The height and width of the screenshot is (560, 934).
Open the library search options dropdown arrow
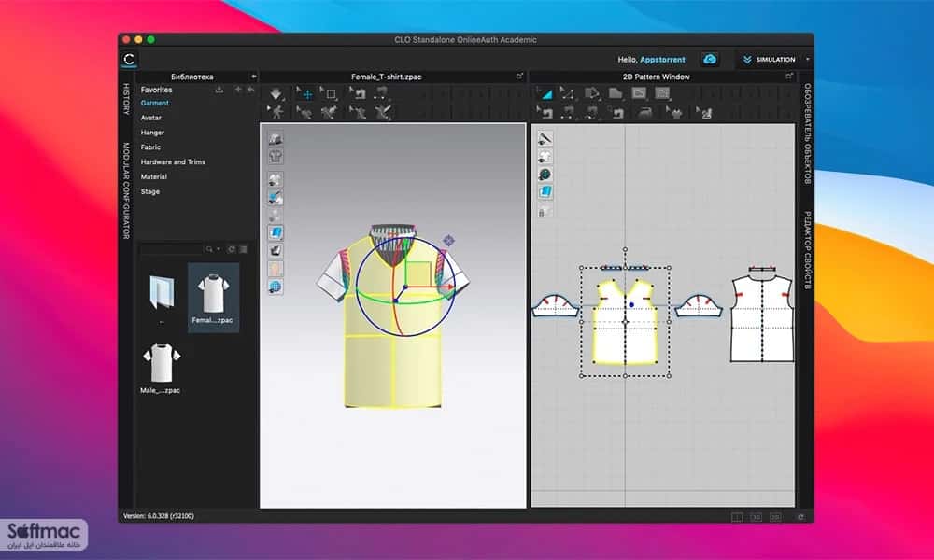point(219,249)
